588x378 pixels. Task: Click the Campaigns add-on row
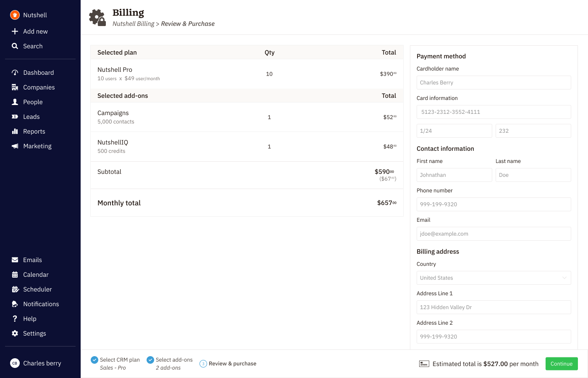(247, 117)
